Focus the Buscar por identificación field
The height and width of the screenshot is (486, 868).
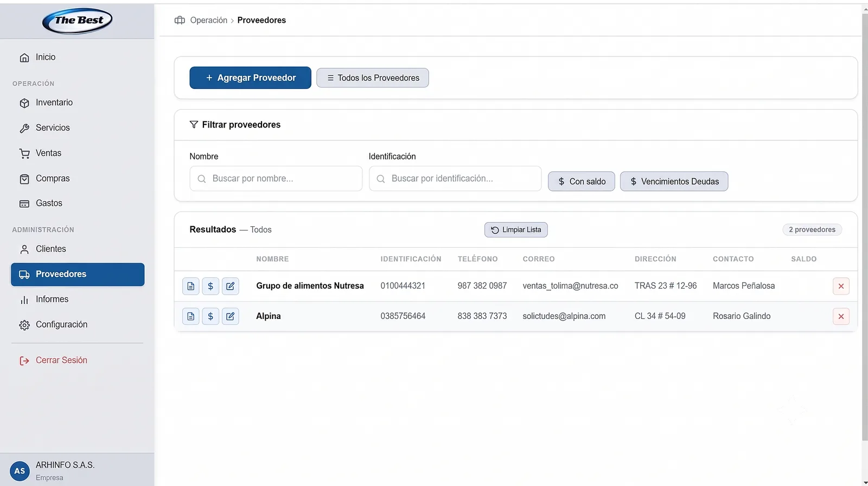(455, 178)
